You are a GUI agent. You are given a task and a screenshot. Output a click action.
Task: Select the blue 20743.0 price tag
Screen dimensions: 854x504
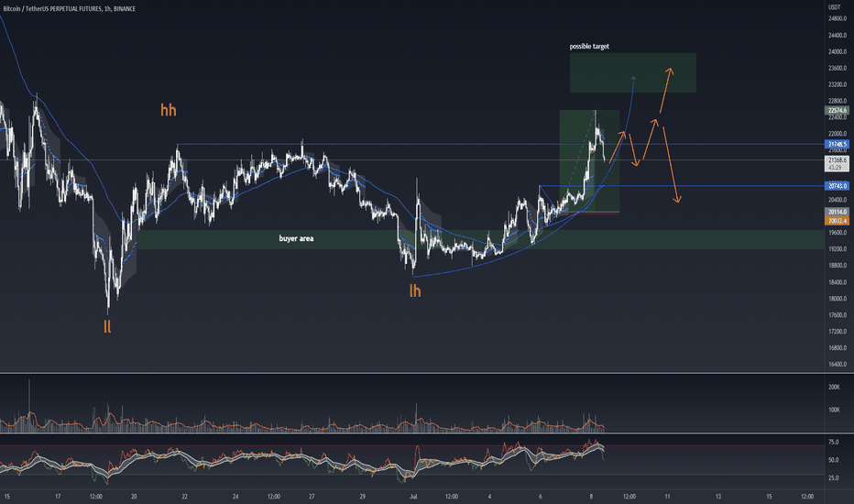pyautogui.click(x=838, y=186)
